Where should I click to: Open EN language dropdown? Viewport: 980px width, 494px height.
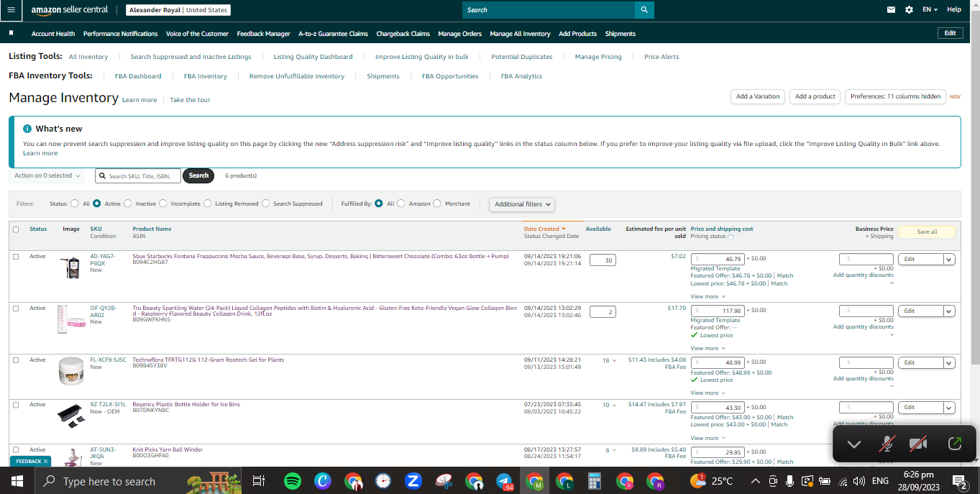[x=930, y=10]
